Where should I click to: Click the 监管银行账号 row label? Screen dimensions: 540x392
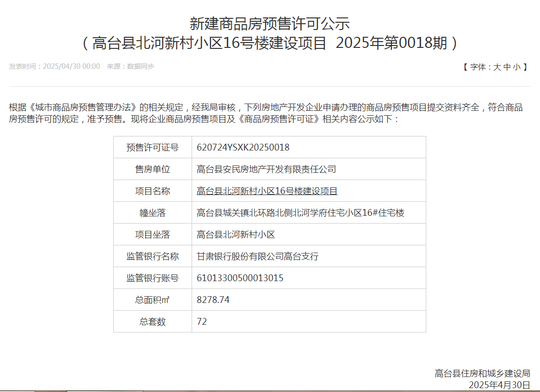point(152,278)
